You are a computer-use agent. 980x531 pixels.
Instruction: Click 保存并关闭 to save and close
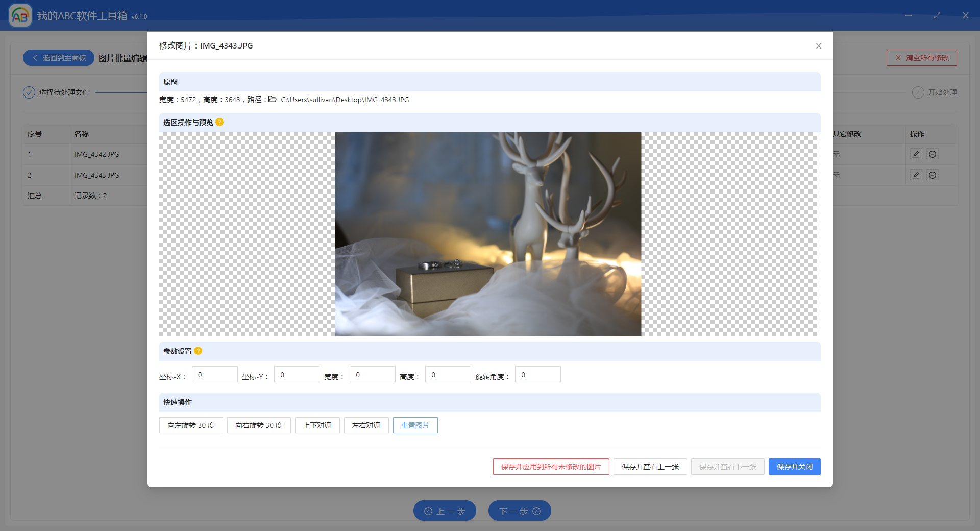click(x=794, y=466)
